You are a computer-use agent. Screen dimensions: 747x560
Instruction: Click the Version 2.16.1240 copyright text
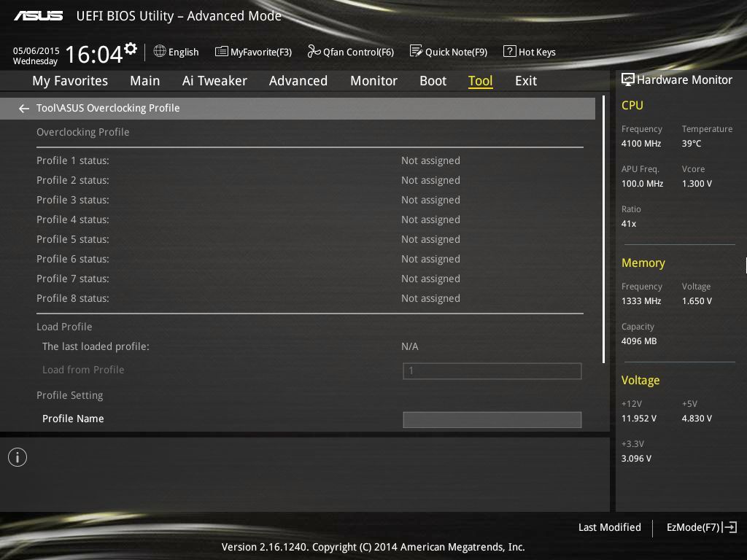(x=373, y=547)
